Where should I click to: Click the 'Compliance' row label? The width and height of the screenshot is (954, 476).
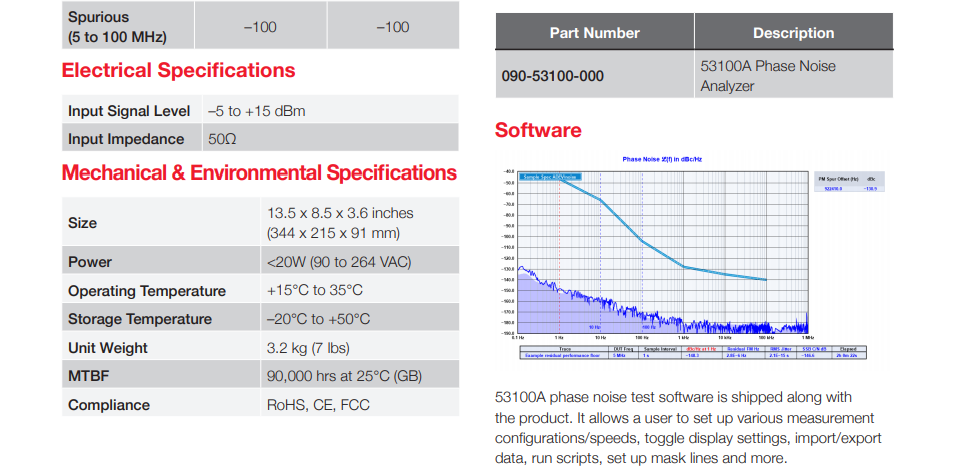coord(109,405)
